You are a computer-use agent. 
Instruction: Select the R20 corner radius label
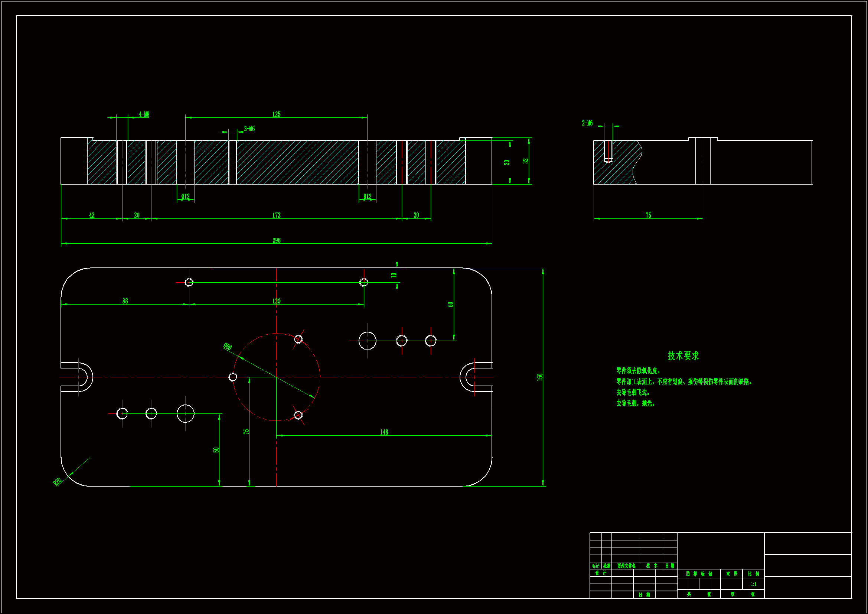point(57,482)
